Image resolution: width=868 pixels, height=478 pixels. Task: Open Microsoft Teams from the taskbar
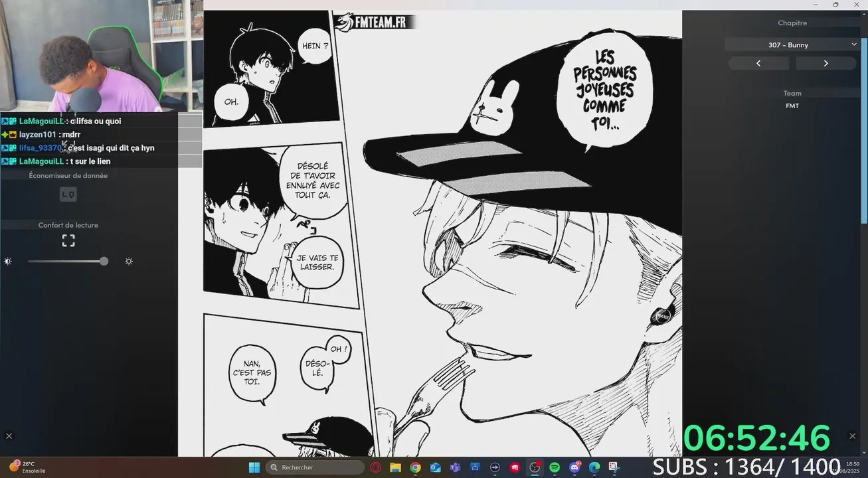[455, 467]
